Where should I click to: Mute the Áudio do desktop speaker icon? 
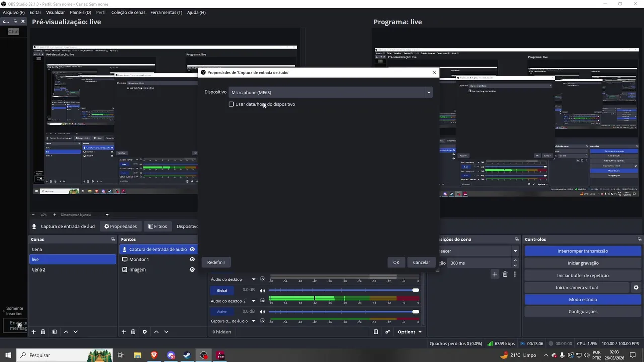click(x=262, y=290)
